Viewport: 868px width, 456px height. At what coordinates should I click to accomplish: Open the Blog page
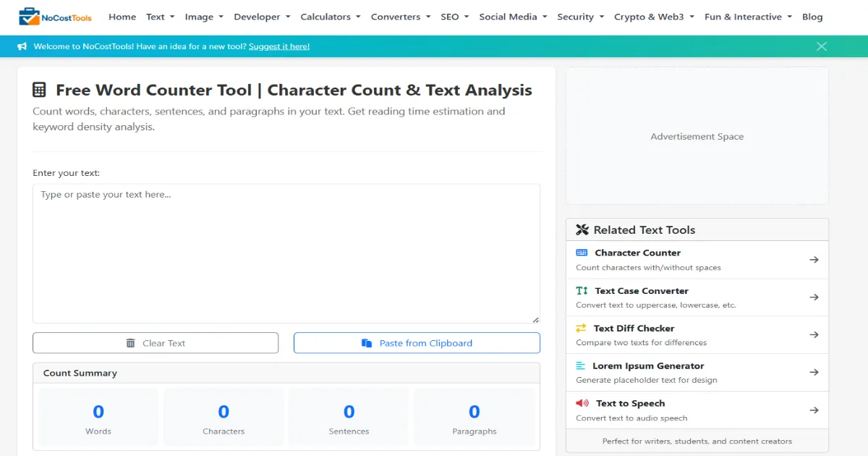coord(812,17)
